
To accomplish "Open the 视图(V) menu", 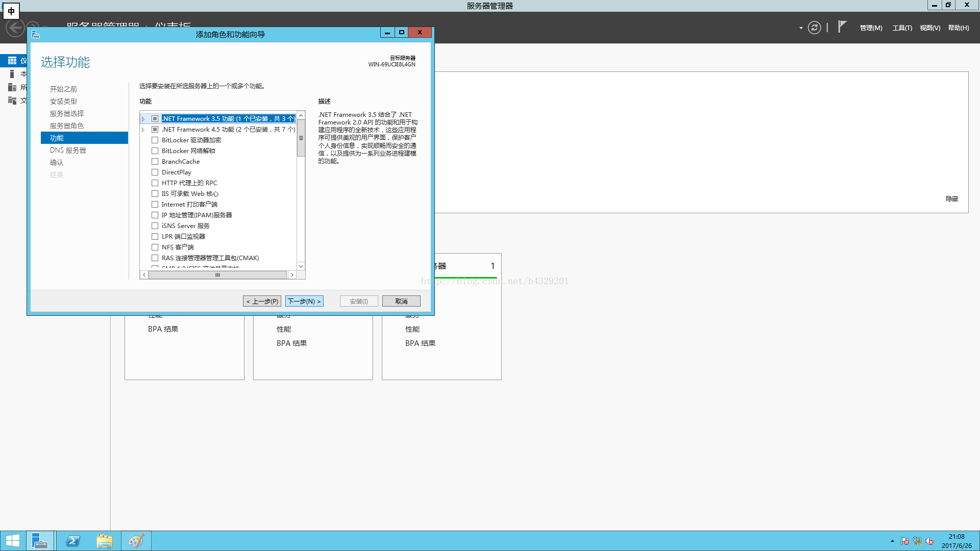I will coord(930,28).
